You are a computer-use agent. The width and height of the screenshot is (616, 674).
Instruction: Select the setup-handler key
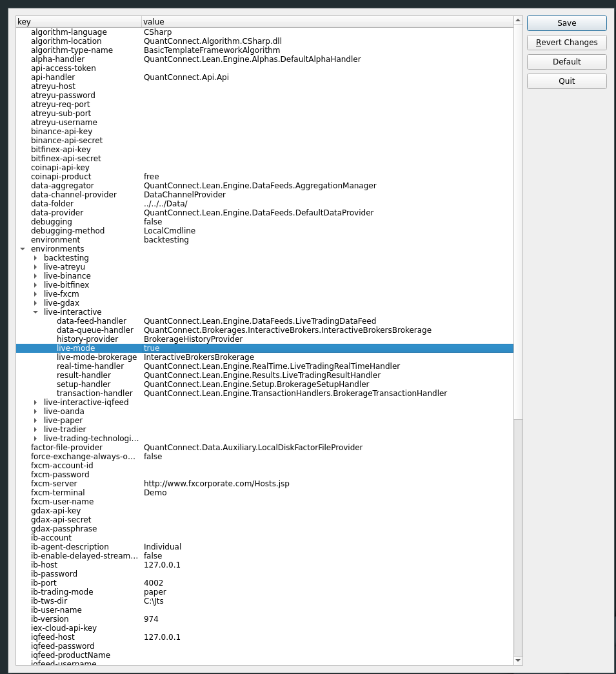point(83,384)
